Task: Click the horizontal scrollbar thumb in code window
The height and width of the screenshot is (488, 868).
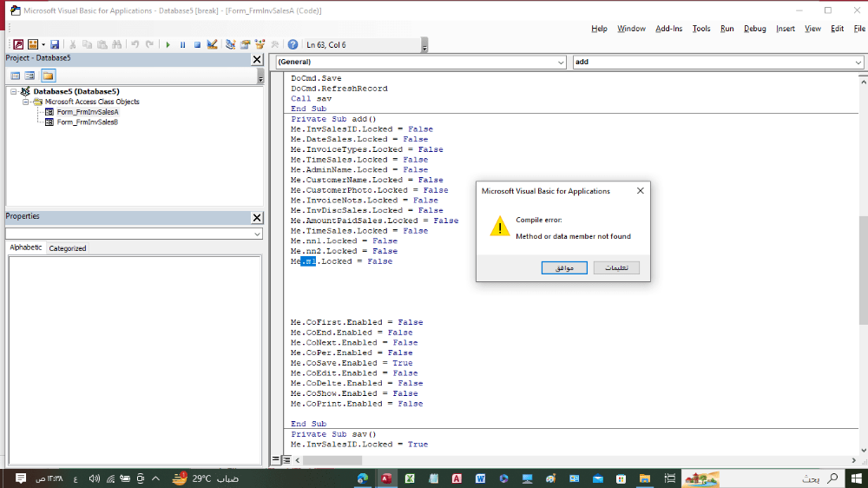Action: [x=332, y=460]
